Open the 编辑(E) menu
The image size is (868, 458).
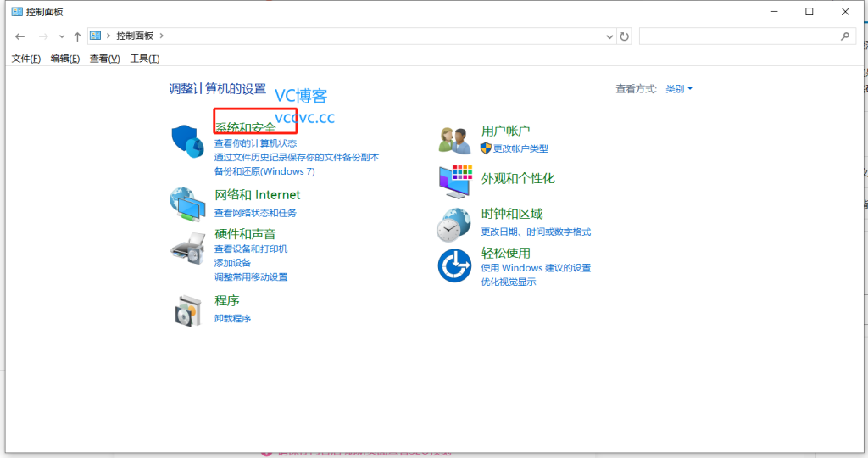tap(64, 59)
